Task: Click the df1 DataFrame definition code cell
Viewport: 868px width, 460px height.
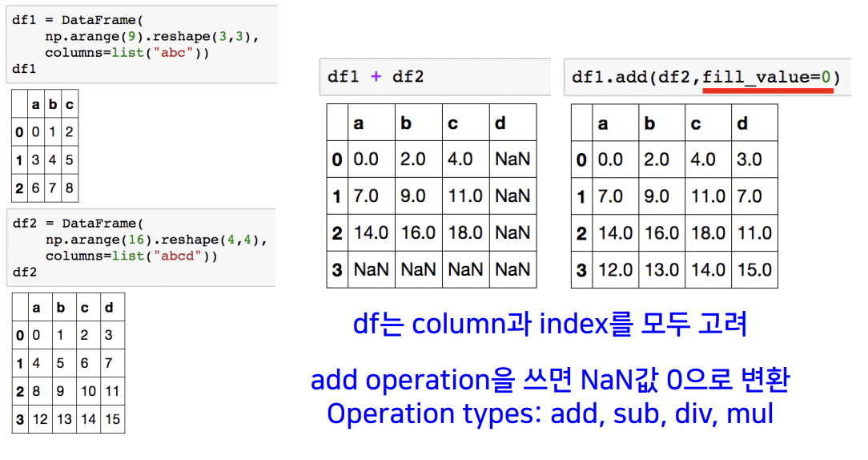Action: 142,44
